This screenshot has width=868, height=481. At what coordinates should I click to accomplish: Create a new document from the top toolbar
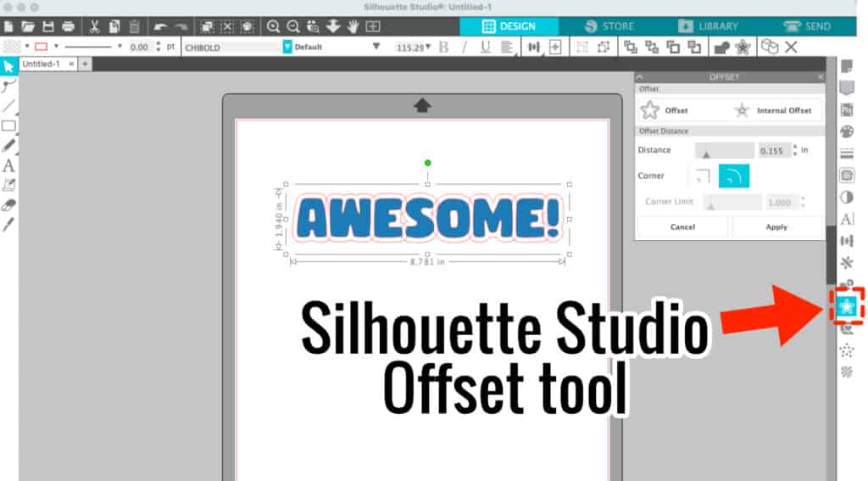8,26
